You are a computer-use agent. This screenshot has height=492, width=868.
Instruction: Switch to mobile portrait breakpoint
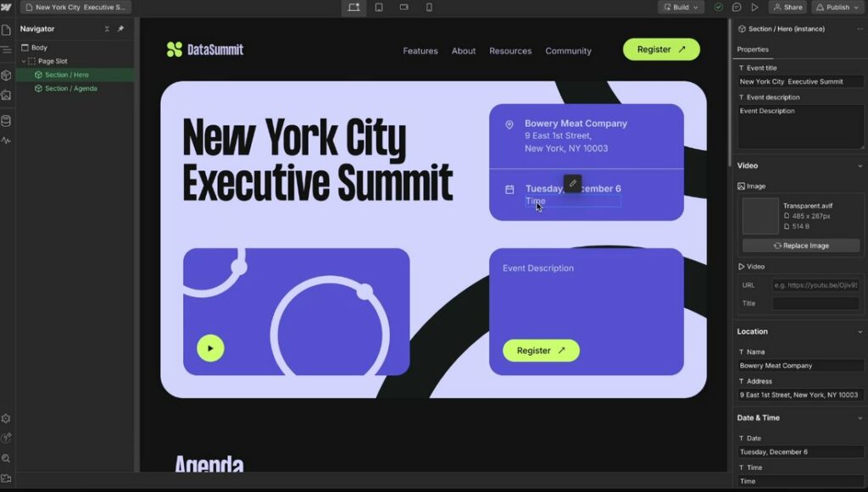click(x=429, y=7)
